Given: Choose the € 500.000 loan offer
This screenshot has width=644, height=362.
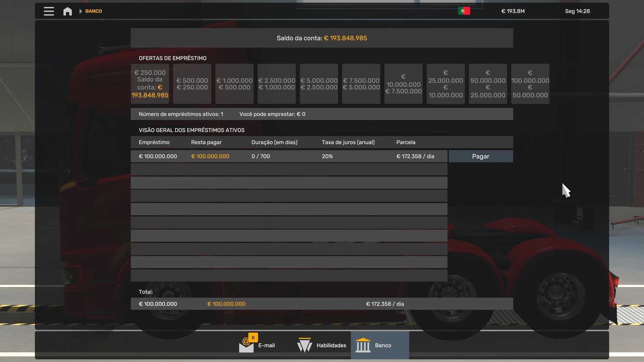Looking at the screenshot, I should point(192,84).
